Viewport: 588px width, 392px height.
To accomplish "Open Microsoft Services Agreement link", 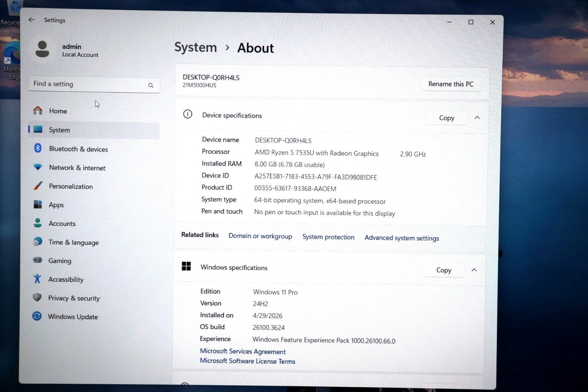I will (x=243, y=351).
